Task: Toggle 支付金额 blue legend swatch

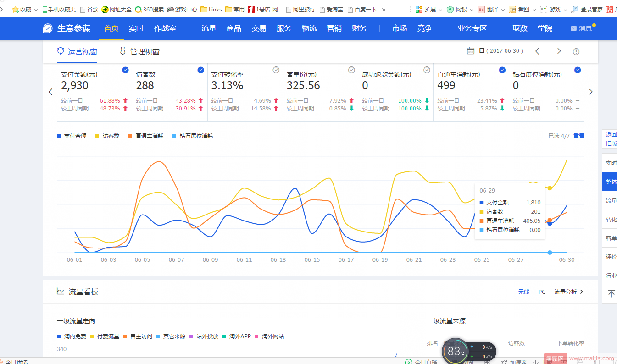Action: [x=58, y=136]
